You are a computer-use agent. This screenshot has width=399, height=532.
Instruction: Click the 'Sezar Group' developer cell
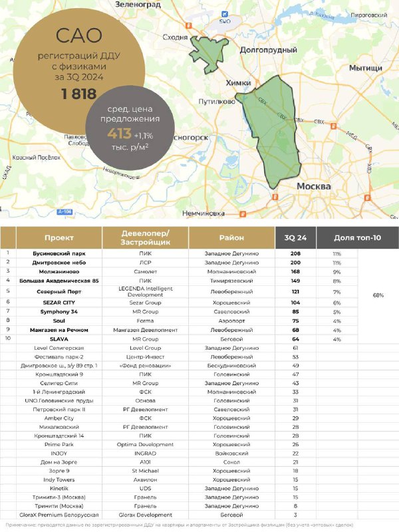145,303
